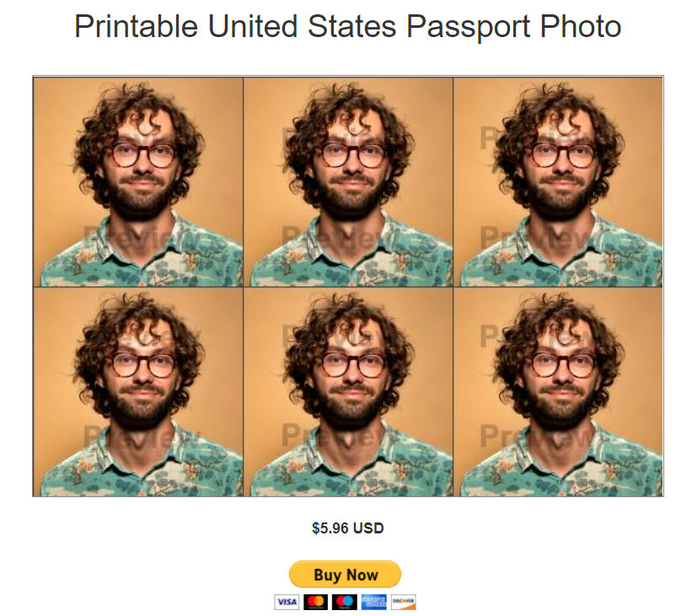Image resolution: width=692 pixels, height=616 pixels.
Task: Click the USD currency label
Action: tap(368, 528)
